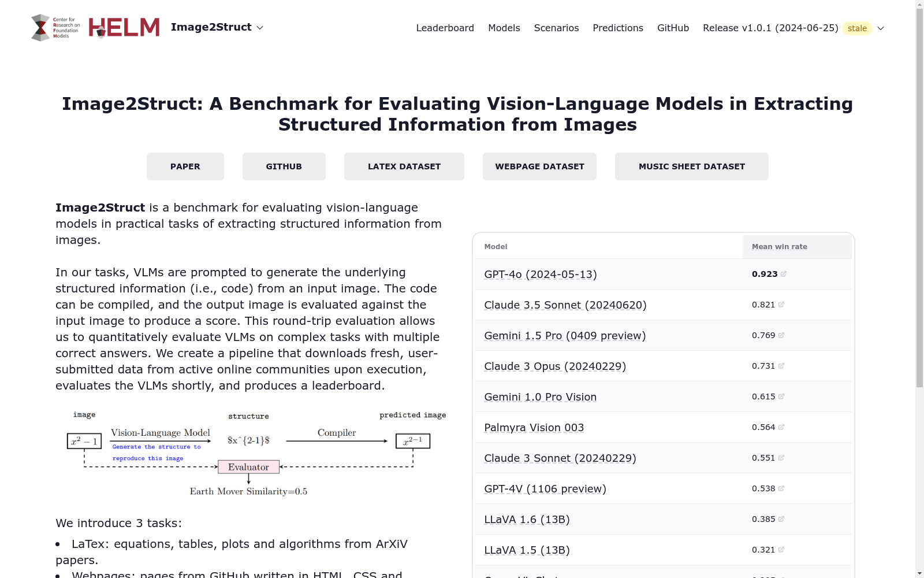924x578 pixels.
Task: Click the Center for Research on Foundation Models logo
Action: 55,28
